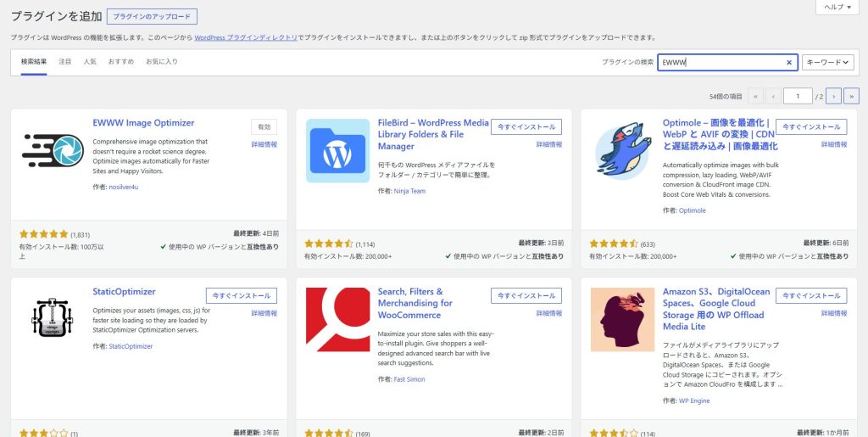This screenshot has height=437, width=868.
Task: Open author link WP Engine
Action: [x=694, y=401]
